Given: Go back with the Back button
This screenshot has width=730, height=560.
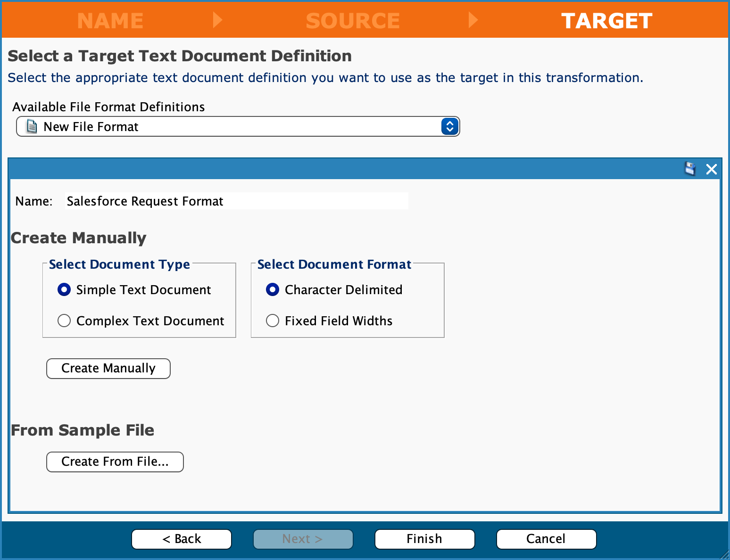Looking at the screenshot, I should 182,539.
